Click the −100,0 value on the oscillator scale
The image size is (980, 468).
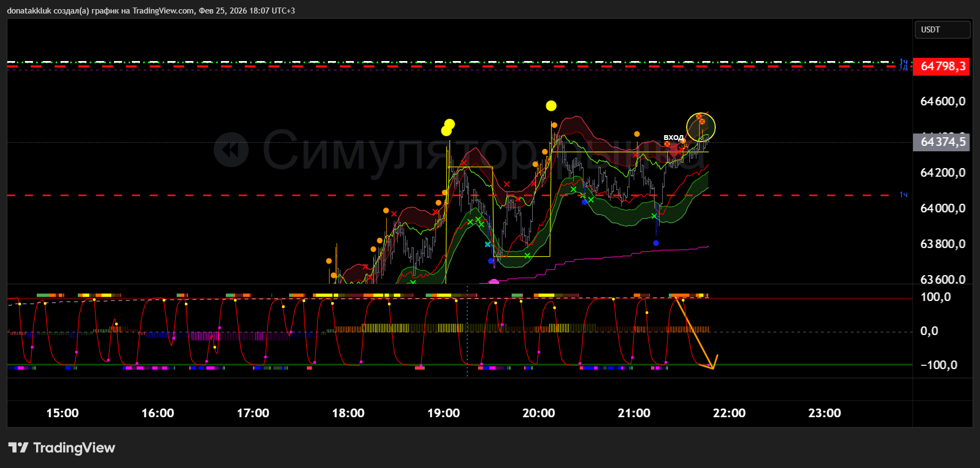click(x=938, y=365)
